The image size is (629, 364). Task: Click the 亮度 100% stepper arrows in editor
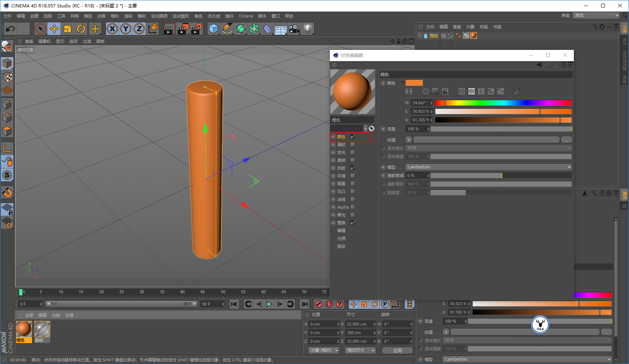[x=428, y=129]
